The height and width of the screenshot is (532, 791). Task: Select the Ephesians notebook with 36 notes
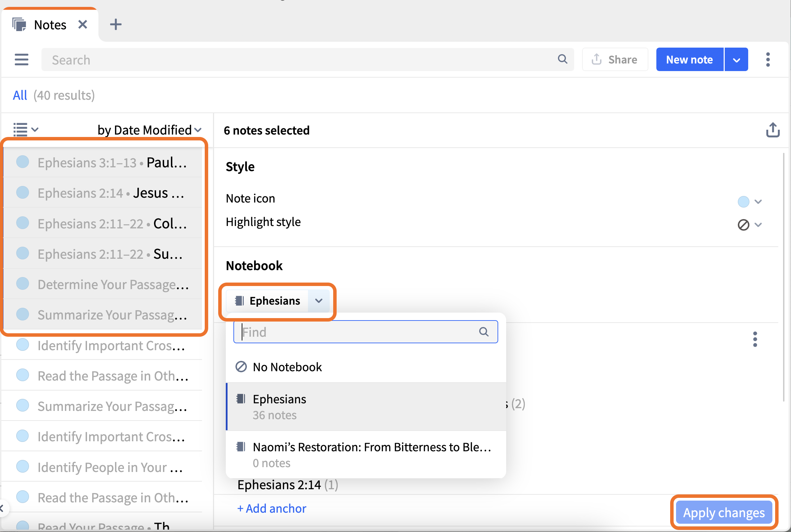366,407
